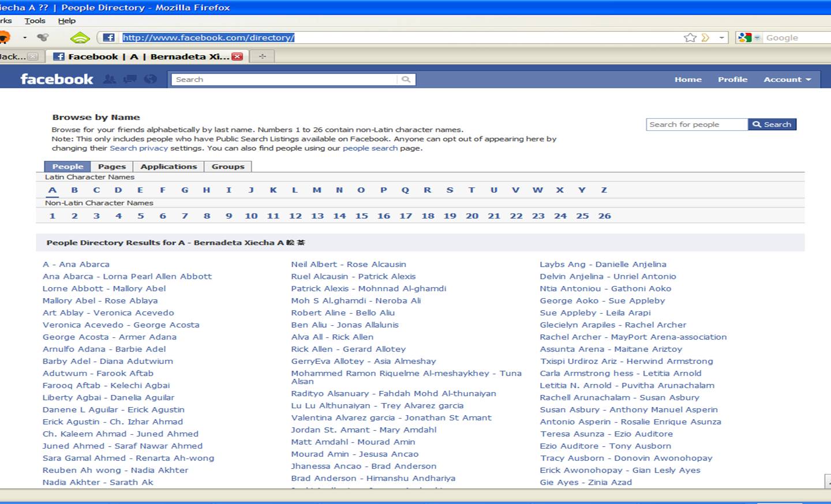Image resolution: width=831 pixels, height=504 pixels.
Task: Switch to the Pages tab
Action: pyautogui.click(x=111, y=166)
